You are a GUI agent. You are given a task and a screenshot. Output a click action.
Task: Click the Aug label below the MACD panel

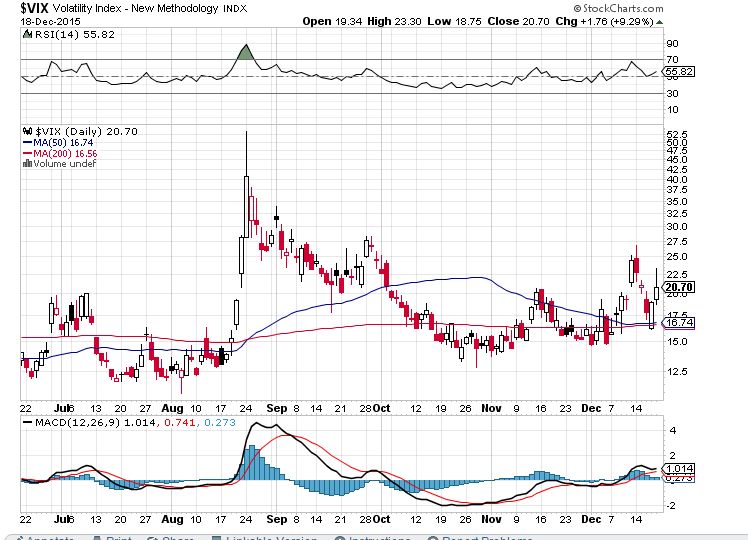172,519
